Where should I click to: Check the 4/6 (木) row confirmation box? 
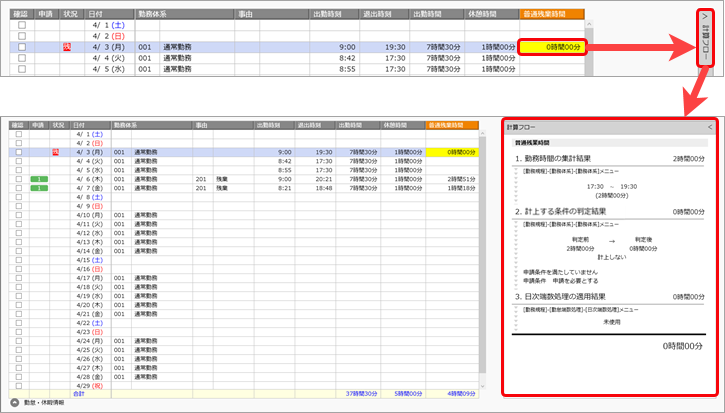coord(18,179)
